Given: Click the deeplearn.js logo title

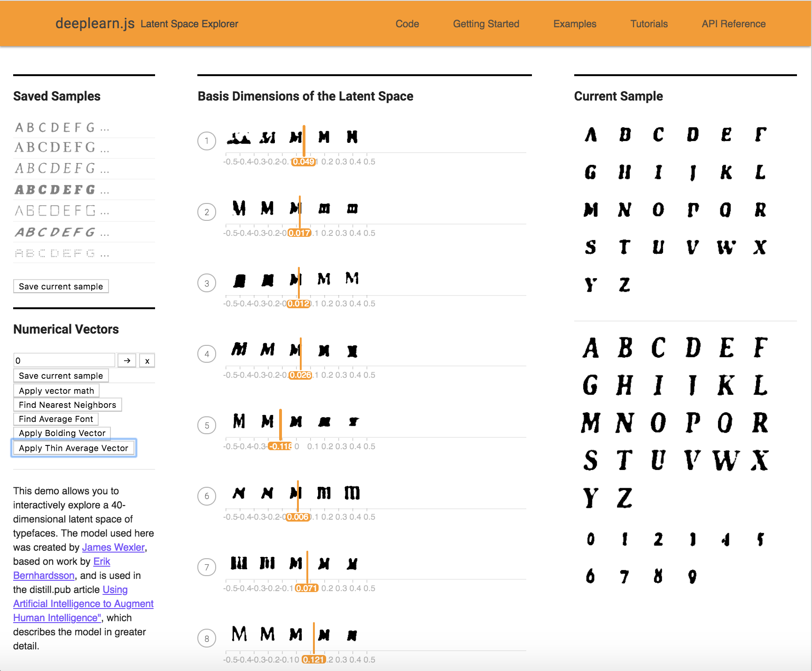Looking at the screenshot, I should click(x=95, y=23).
